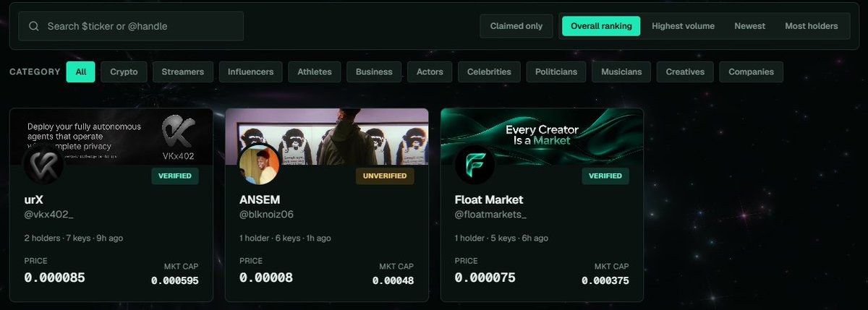Image resolution: width=868 pixels, height=310 pixels.
Task: Select the All category filter
Action: (x=80, y=72)
